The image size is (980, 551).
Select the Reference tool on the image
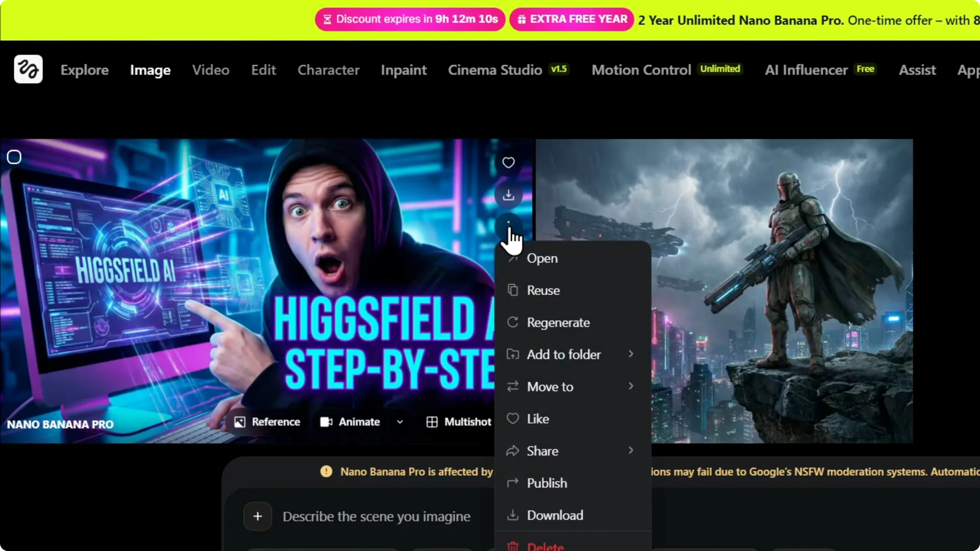pyautogui.click(x=267, y=421)
